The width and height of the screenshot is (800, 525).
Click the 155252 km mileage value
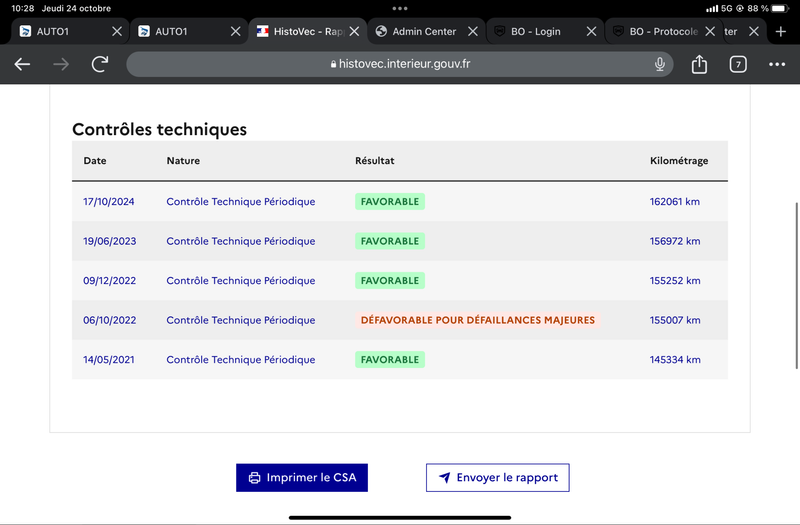tap(674, 281)
